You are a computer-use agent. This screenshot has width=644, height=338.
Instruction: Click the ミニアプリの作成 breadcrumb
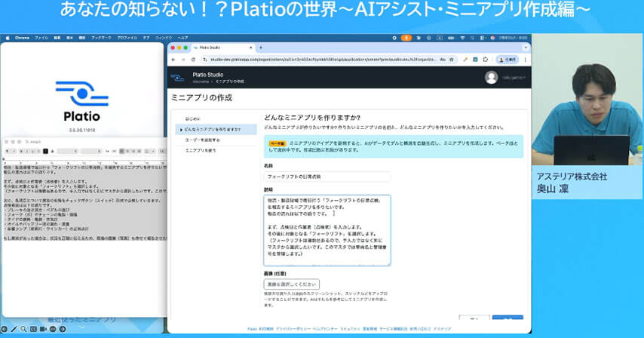pyautogui.click(x=229, y=81)
